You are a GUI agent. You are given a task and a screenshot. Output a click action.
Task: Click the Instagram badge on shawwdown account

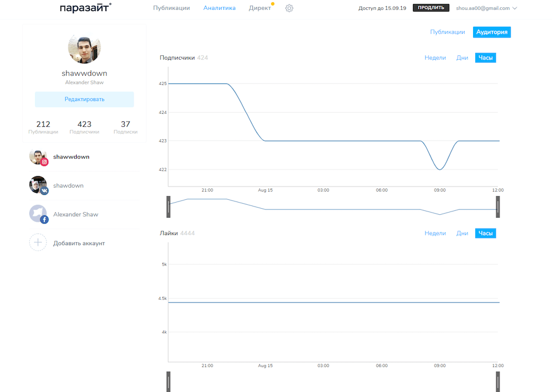click(45, 162)
